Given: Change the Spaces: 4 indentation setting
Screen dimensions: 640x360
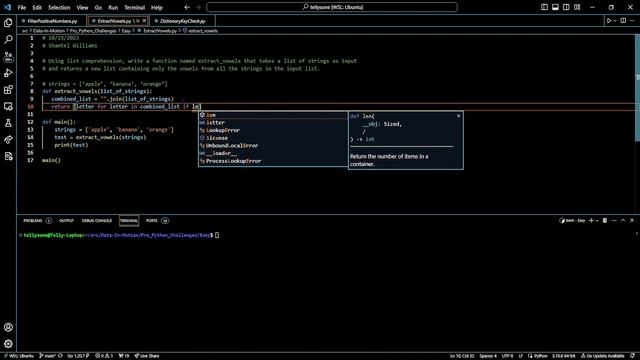Looking at the screenshot, I should 488,356.
